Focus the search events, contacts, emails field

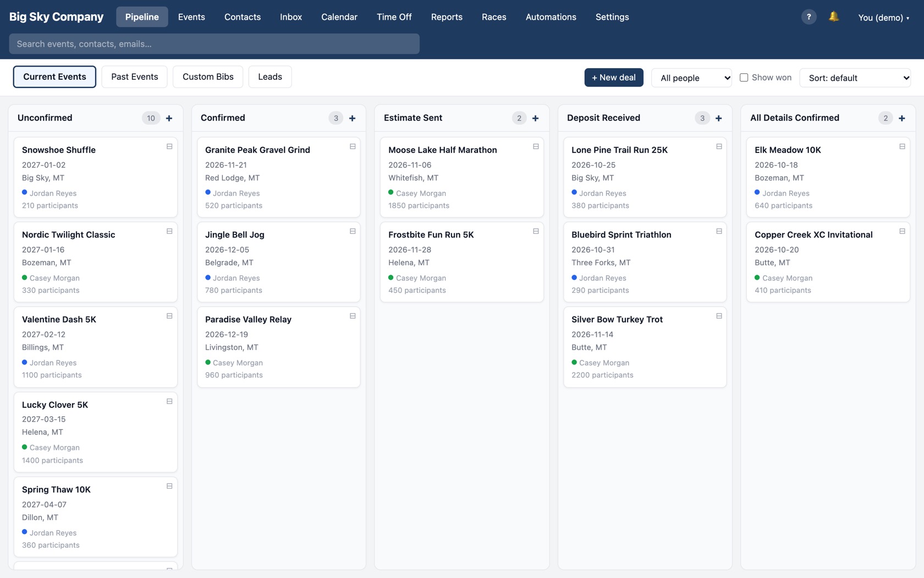(215, 44)
